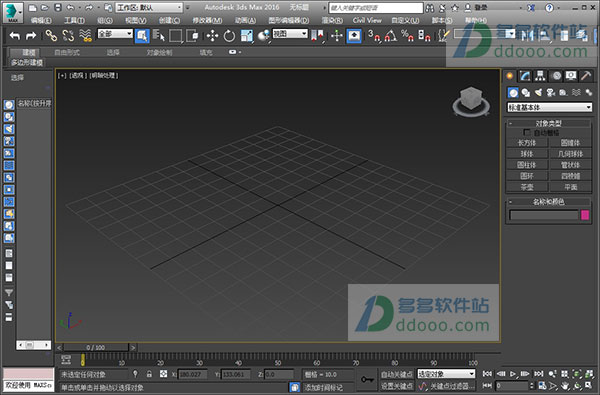The image size is (600, 395).
Task: Open the 标准基本体 primitive type dropdown
Action: pos(549,108)
